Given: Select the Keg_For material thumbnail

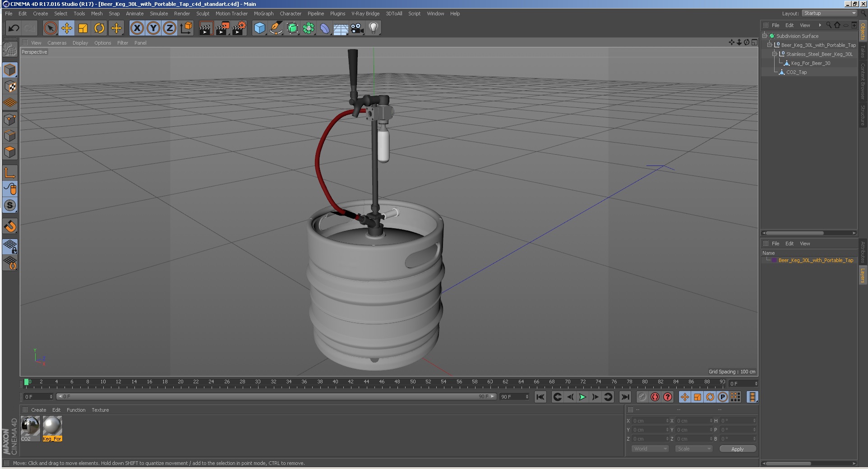Looking at the screenshot, I should (x=52, y=428).
